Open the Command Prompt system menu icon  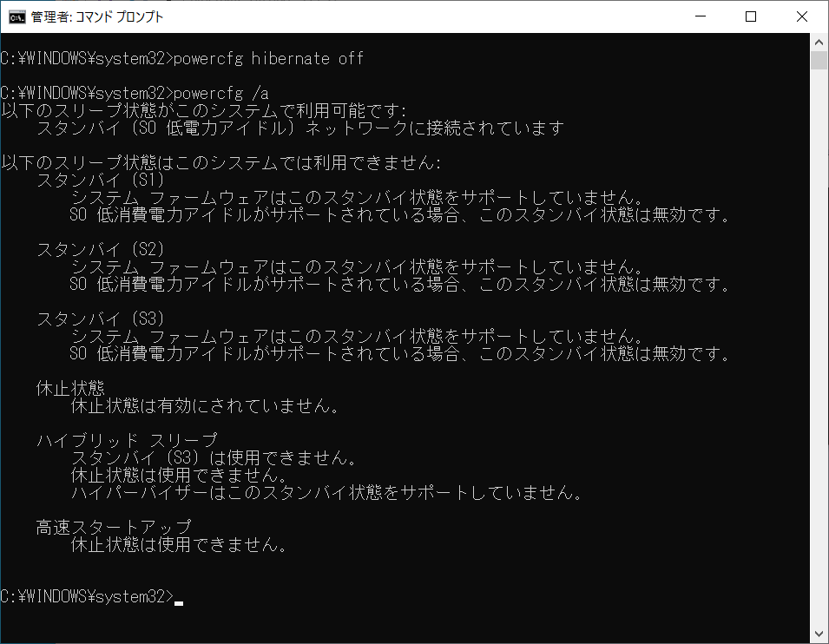point(16,16)
